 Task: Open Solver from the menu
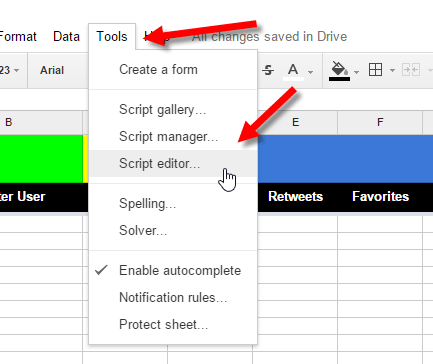pos(173,230)
